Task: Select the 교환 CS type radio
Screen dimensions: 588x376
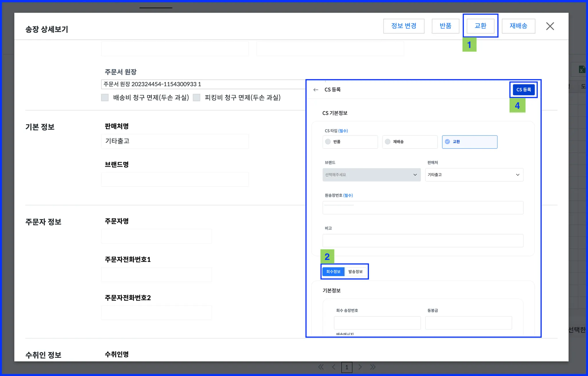Action: pyautogui.click(x=447, y=142)
